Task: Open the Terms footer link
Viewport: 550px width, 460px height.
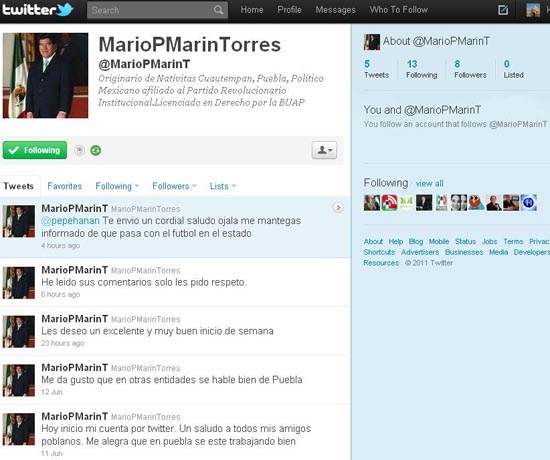Action: tap(513, 241)
